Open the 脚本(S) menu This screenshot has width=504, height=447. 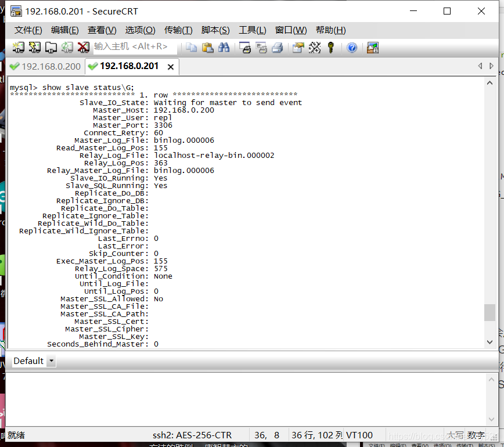pyautogui.click(x=215, y=30)
